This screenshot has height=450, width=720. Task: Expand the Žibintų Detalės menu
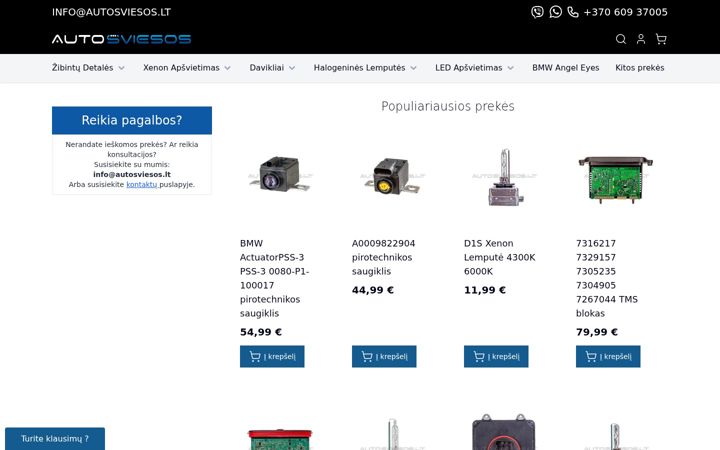coord(88,68)
